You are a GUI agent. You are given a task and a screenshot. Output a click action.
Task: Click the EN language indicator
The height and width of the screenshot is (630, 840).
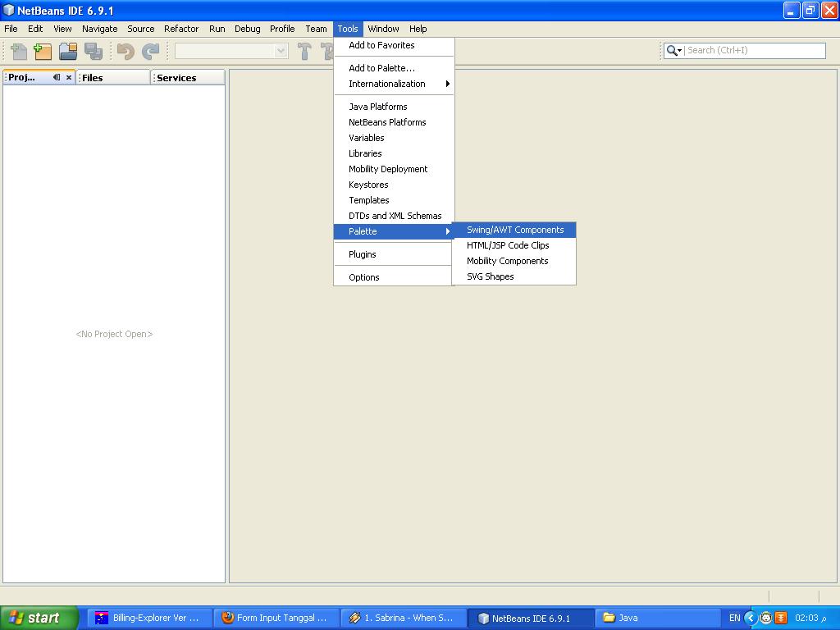coord(734,618)
